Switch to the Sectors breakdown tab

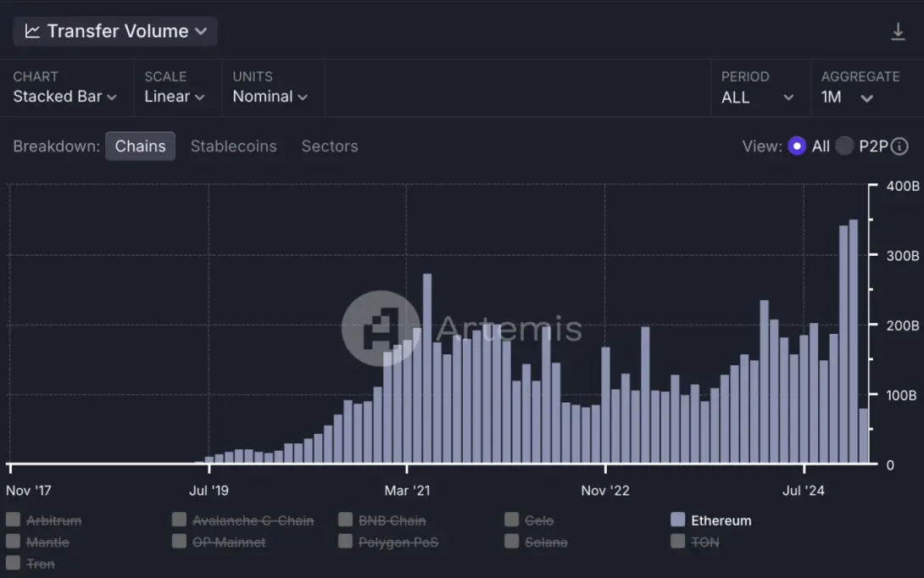(330, 146)
